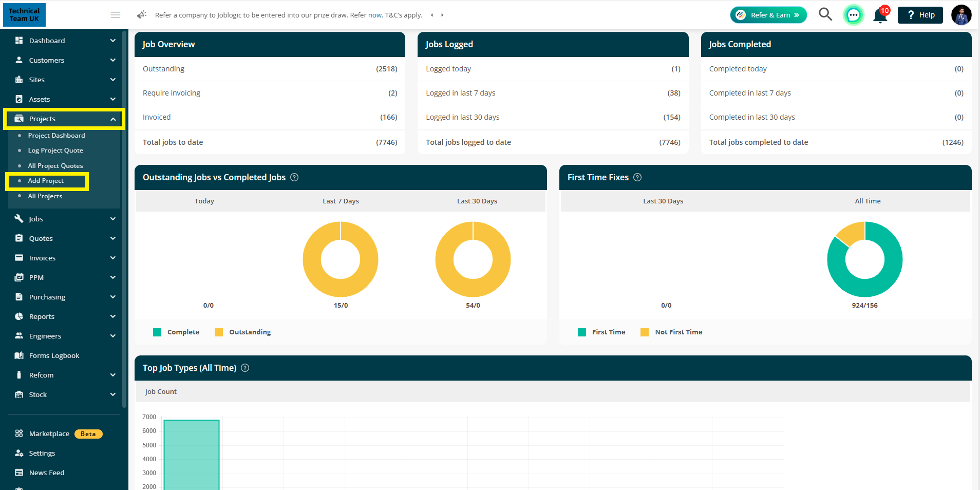Expand the Reports menu chevron
This screenshot has height=490, width=980.
coord(113,316)
